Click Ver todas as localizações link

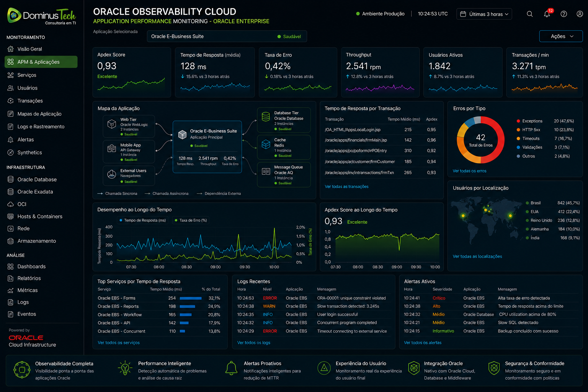coord(477,256)
